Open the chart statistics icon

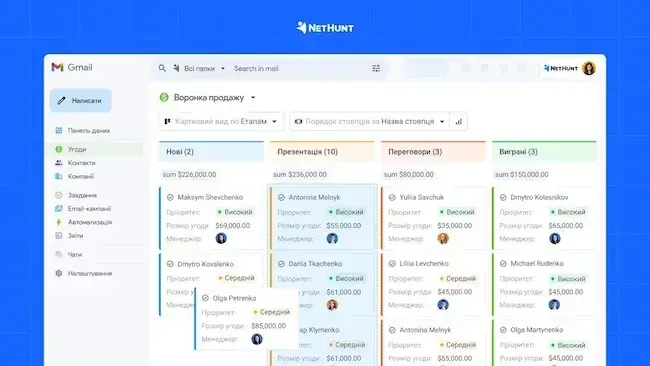458,121
